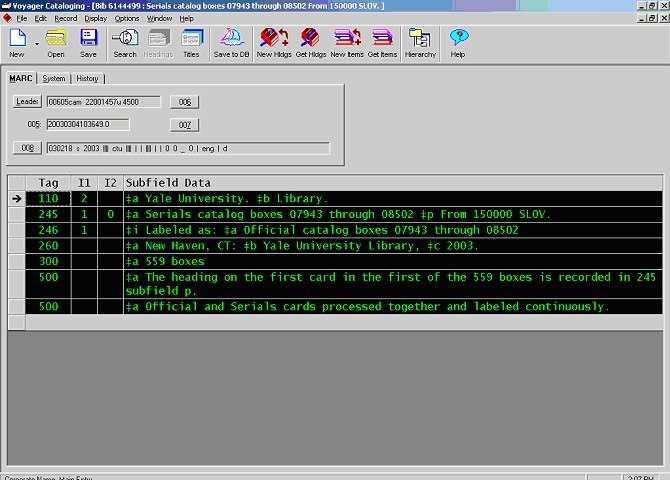This screenshot has width=670, height=480.
Task: Click the 260 tag cell
Action: (48, 246)
